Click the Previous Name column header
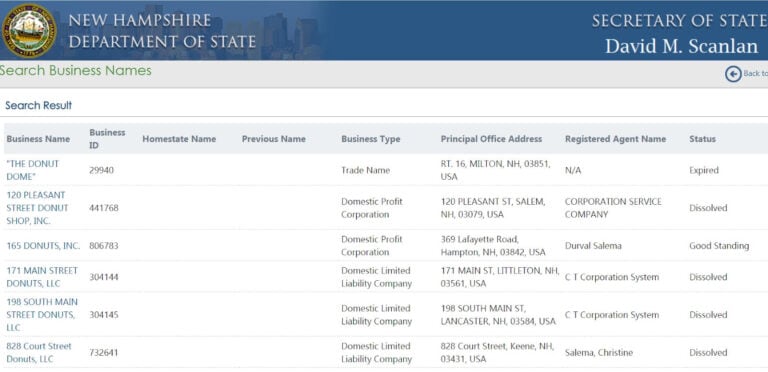 click(274, 139)
